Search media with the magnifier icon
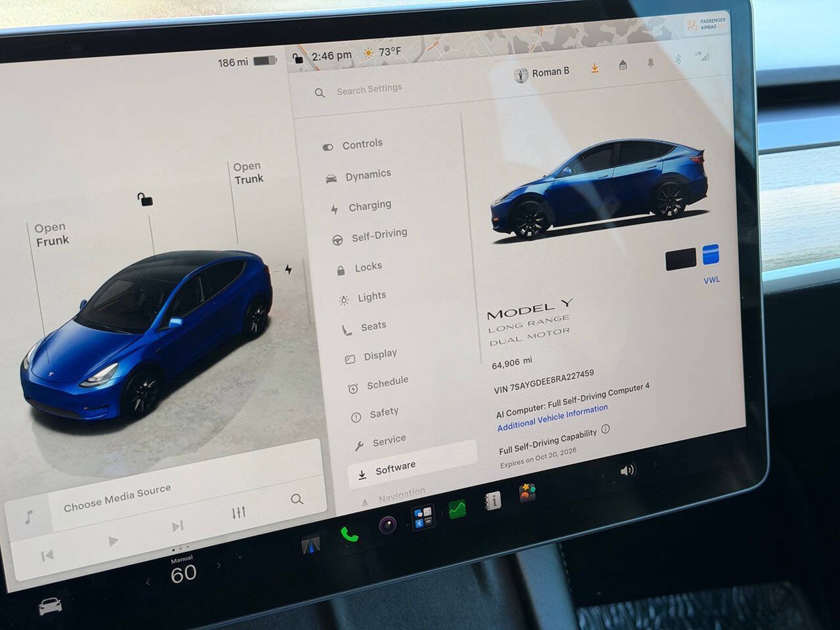The height and width of the screenshot is (630, 840). (297, 499)
